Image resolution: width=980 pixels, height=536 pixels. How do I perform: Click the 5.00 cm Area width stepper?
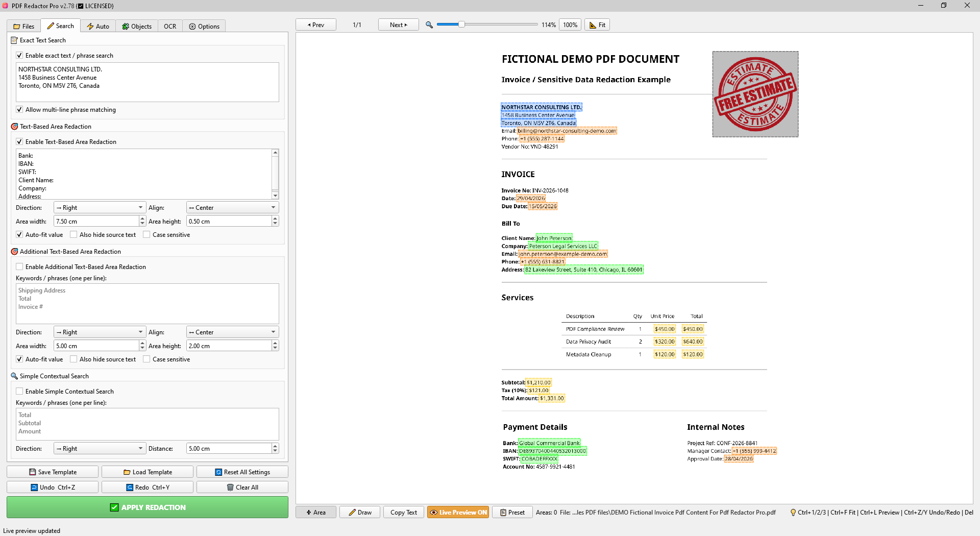pos(142,346)
